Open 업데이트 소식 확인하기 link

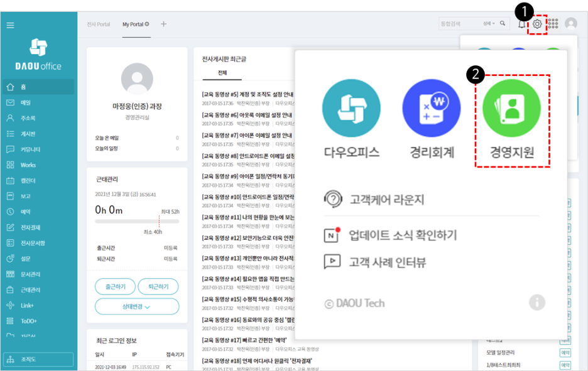390,235
